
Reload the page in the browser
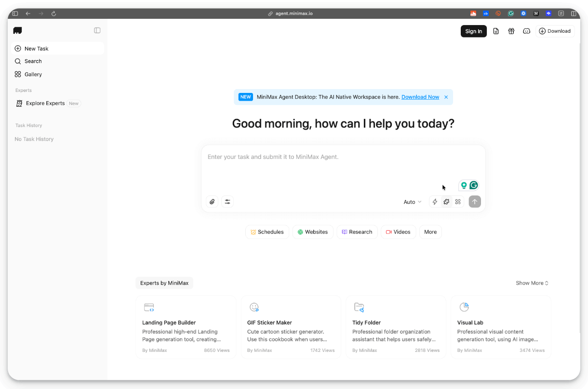coord(53,13)
